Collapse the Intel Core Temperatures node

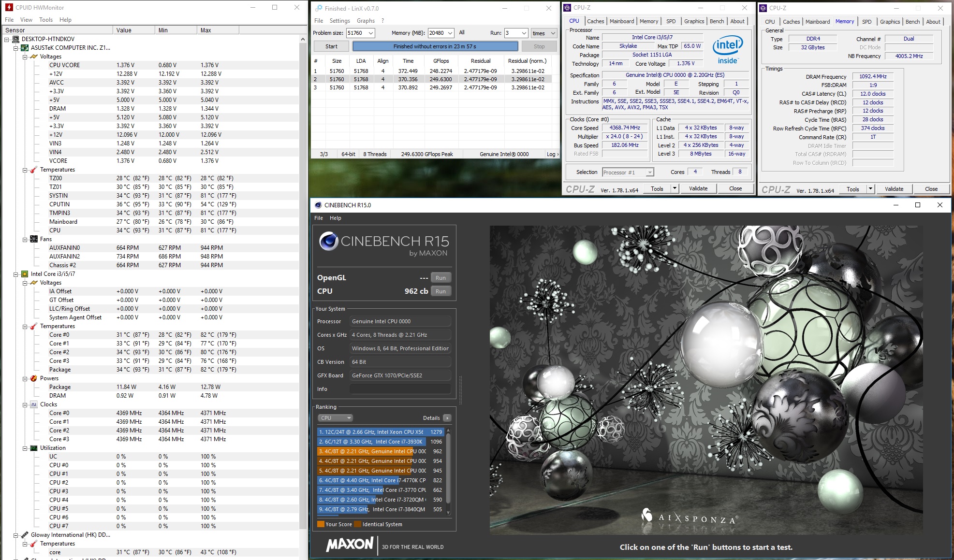pos(25,326)
